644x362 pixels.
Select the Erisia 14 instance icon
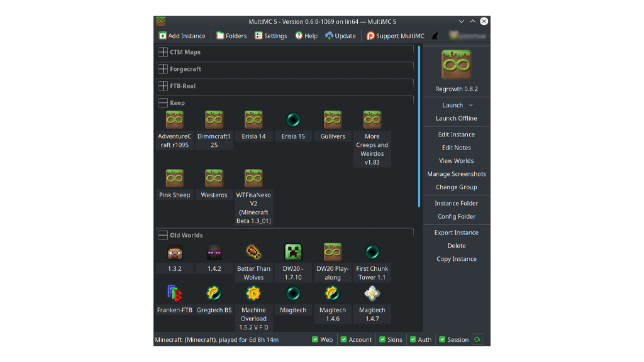click(x=253, y=120)
